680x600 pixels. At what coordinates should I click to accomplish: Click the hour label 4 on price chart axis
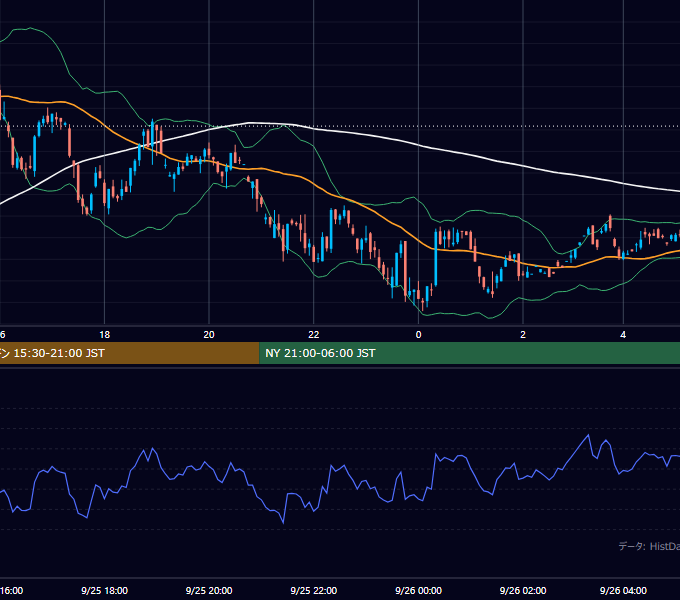(623, 335)
